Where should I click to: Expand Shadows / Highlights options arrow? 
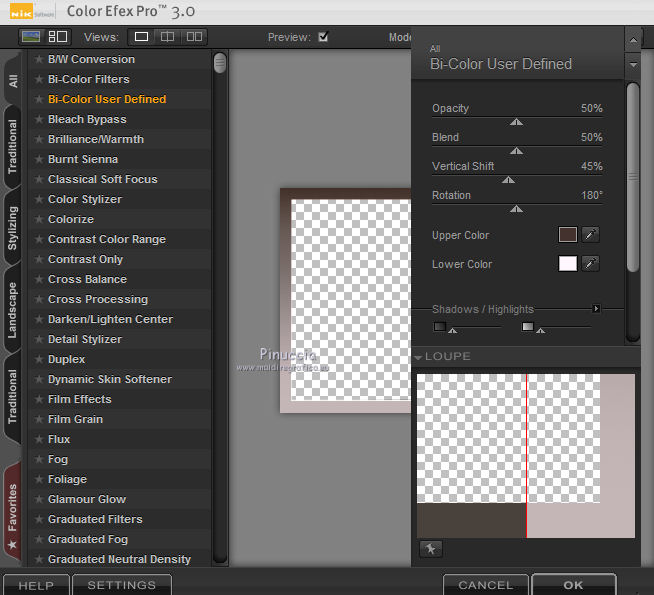coord(596,309)
